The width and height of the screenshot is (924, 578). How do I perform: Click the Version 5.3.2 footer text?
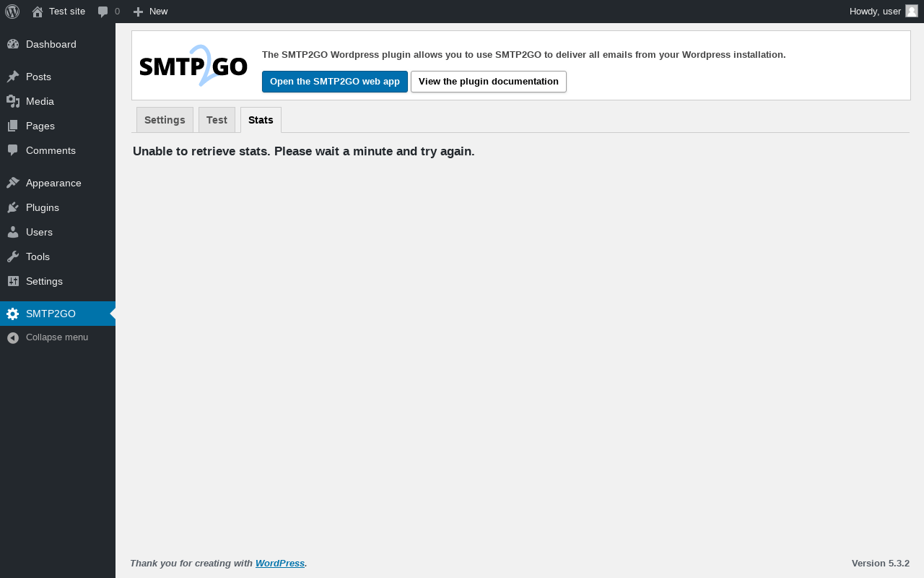coord(881,564)
